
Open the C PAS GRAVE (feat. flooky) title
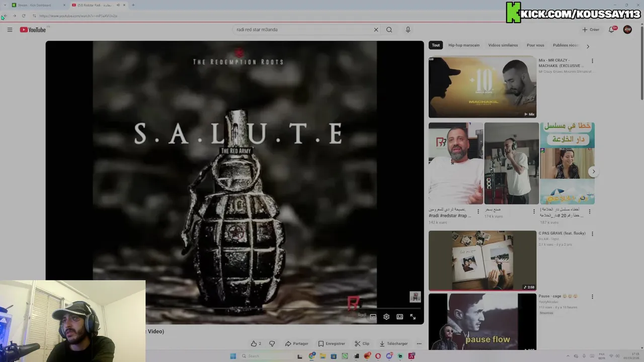(562, 233)
